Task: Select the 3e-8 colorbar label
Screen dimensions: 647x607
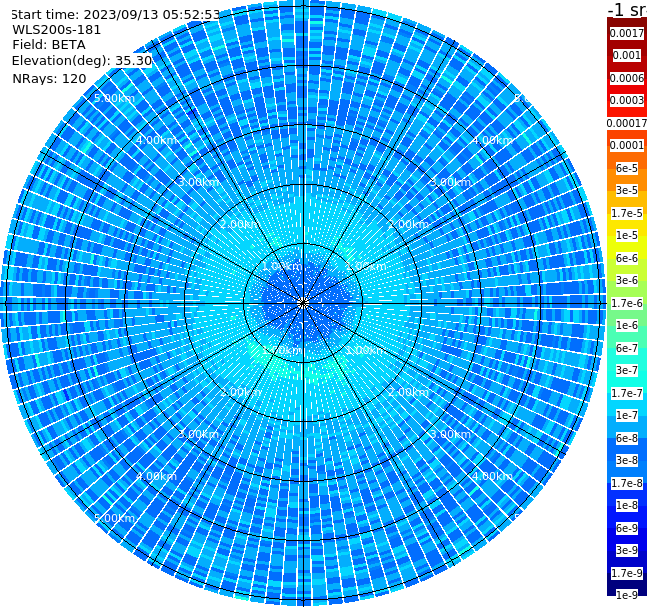Action: 627,460
